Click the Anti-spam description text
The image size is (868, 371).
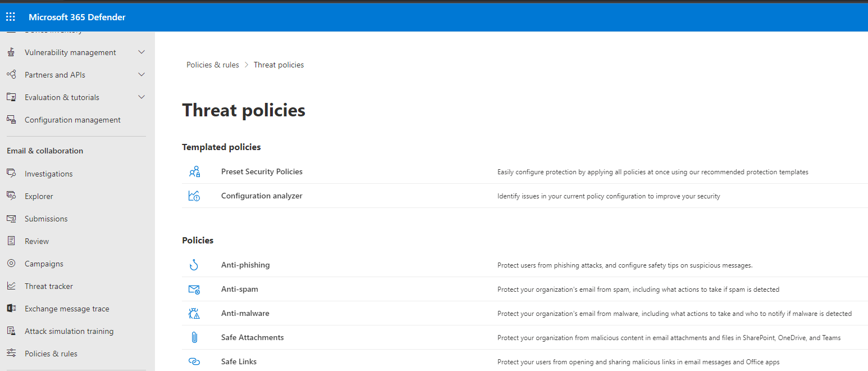(x=638, y=289)
